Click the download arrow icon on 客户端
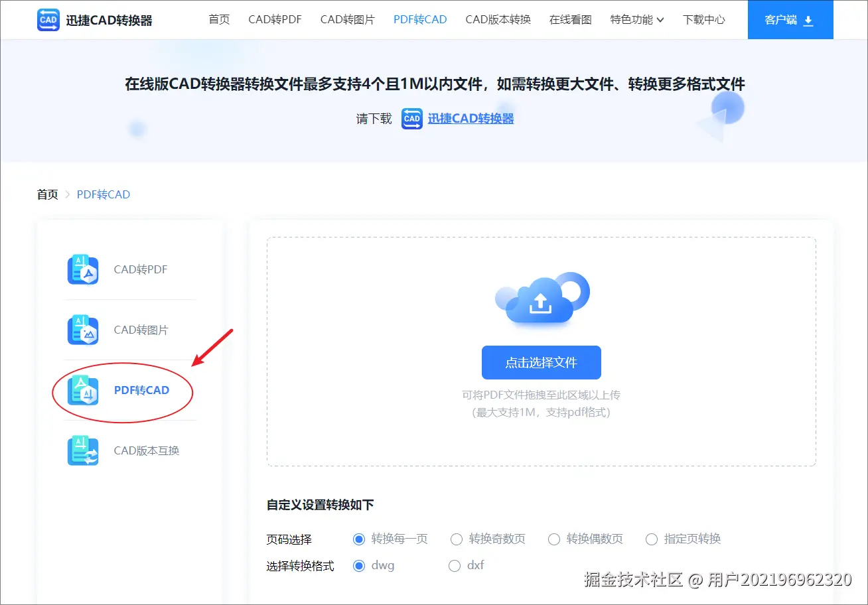Viewport: 868px width, 605px height. (808, 20)
